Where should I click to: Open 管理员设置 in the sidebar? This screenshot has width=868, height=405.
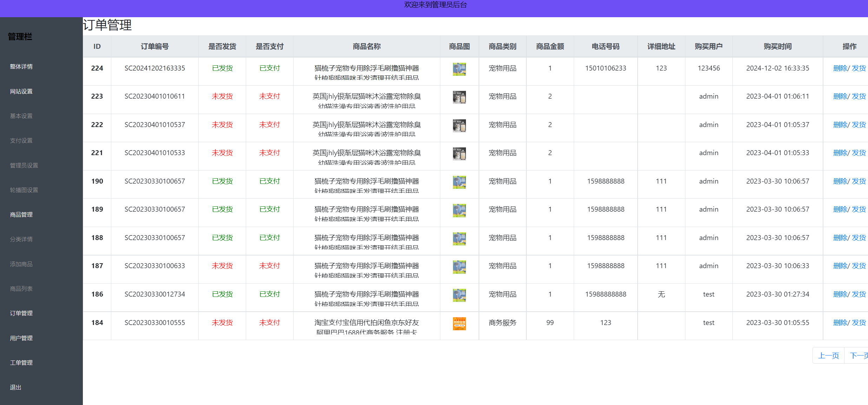click(24, 165)
